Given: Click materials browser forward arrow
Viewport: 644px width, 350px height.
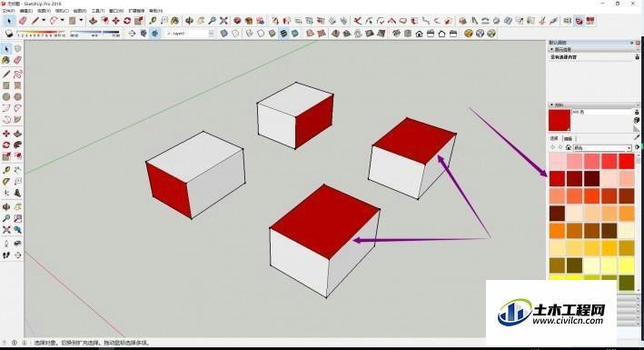Looking at the screenshot, I should (x=560, y=147).
